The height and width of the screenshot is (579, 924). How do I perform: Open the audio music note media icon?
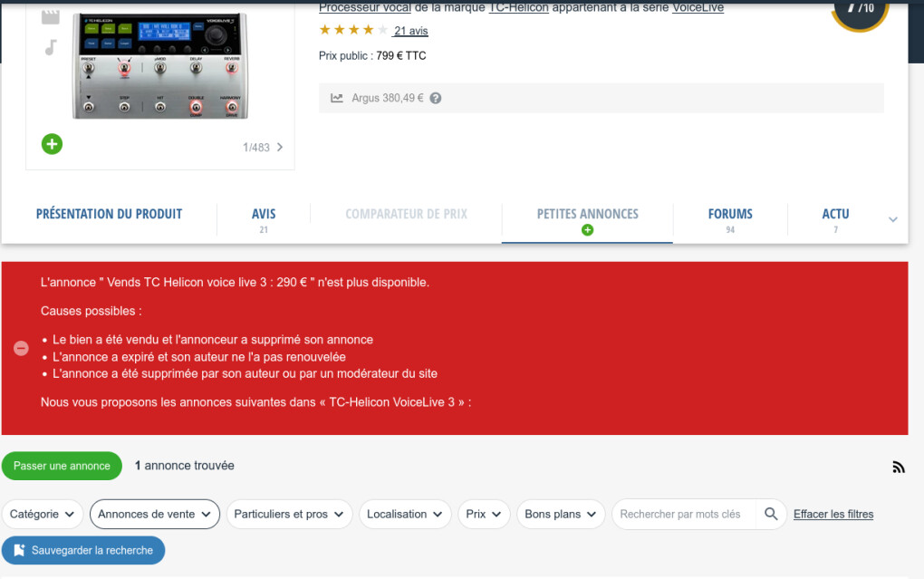[51, 47]
